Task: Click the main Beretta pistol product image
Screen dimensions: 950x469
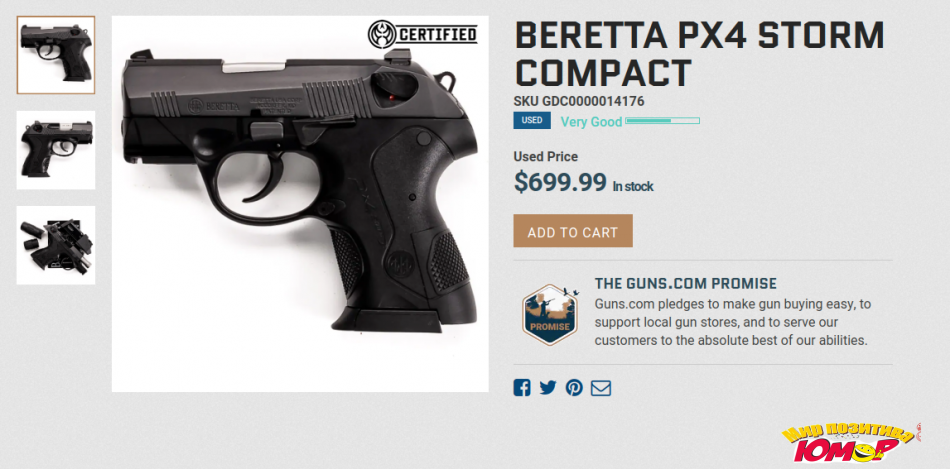Action: click(300, 204)
